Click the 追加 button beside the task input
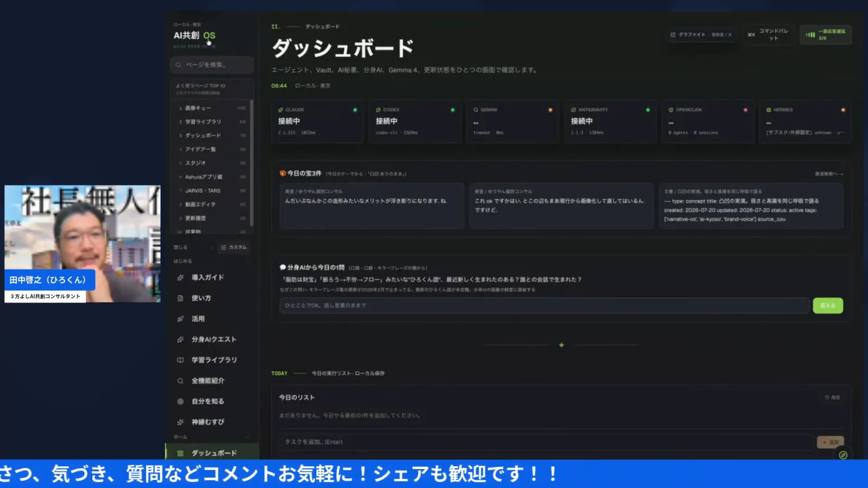 [x=831, y=442]
